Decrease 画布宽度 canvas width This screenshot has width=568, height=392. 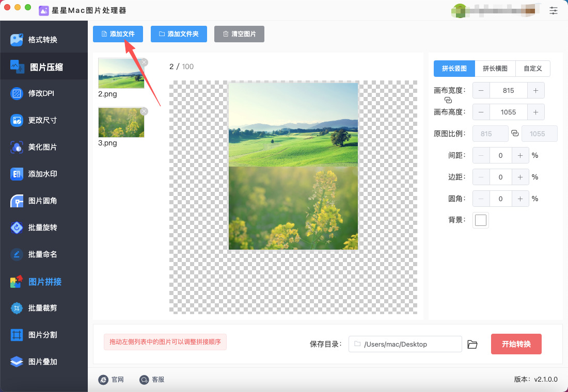point(481,90)
